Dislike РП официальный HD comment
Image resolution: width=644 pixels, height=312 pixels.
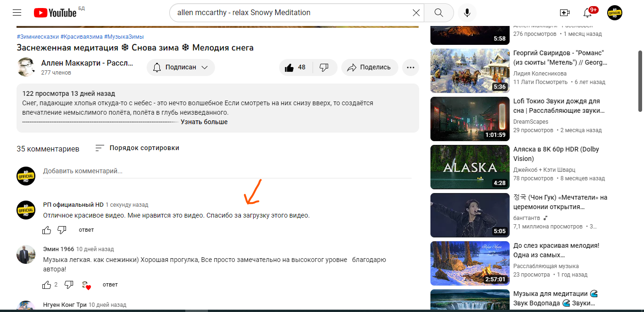click(x=62, y=230)
